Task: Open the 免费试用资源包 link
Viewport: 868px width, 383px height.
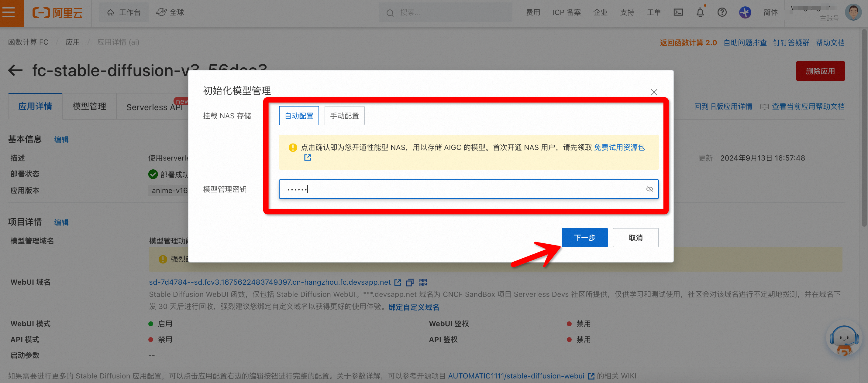Action: pos(619,147)
